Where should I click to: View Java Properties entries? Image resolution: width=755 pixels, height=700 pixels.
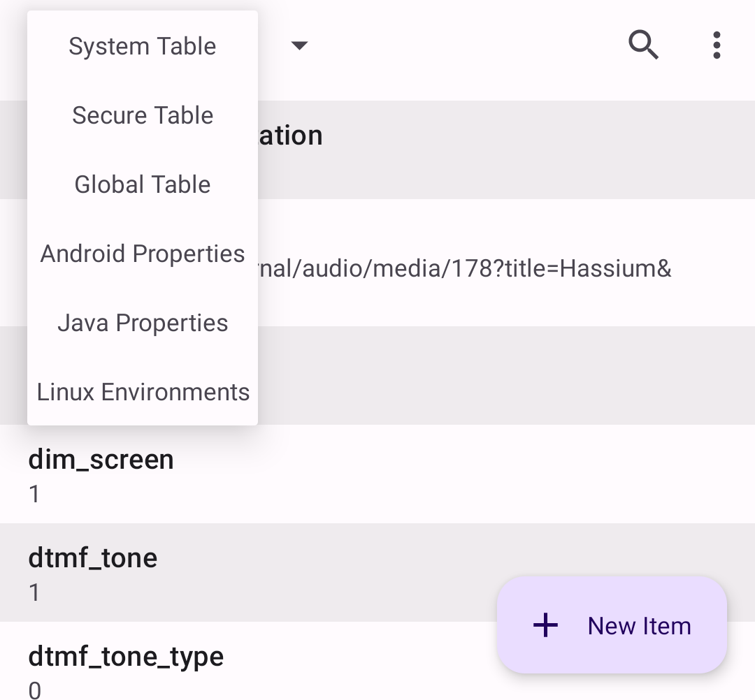coord(142,322)
